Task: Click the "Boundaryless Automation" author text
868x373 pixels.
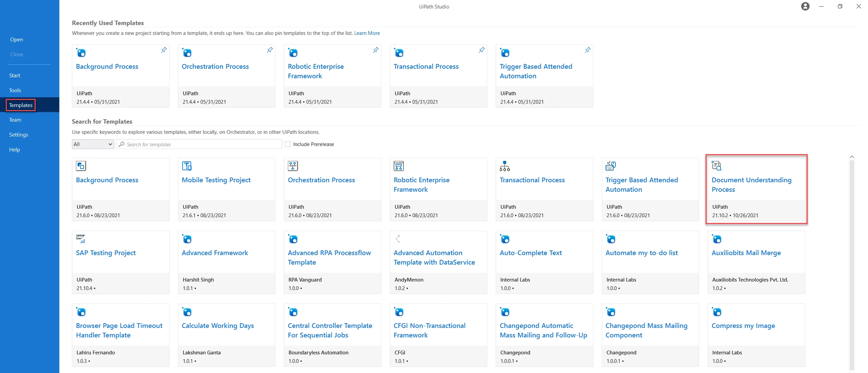Action: click(x=318, y=353)
